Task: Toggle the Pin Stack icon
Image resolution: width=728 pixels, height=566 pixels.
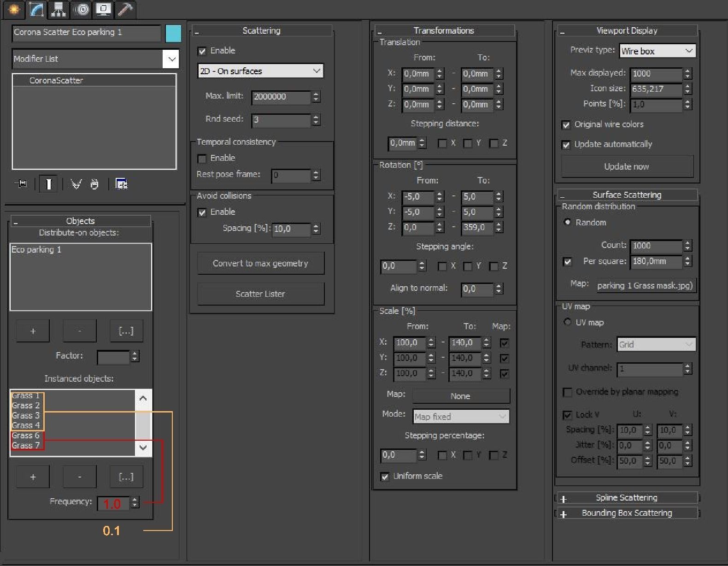Action: [x=21, y=184]
